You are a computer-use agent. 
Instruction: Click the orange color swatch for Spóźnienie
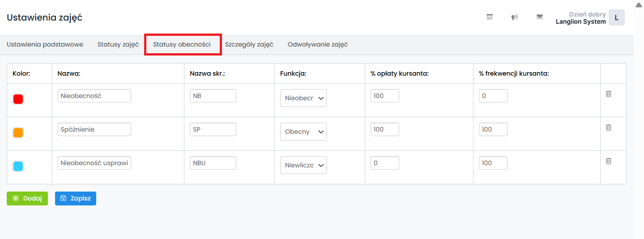(18, 133)
